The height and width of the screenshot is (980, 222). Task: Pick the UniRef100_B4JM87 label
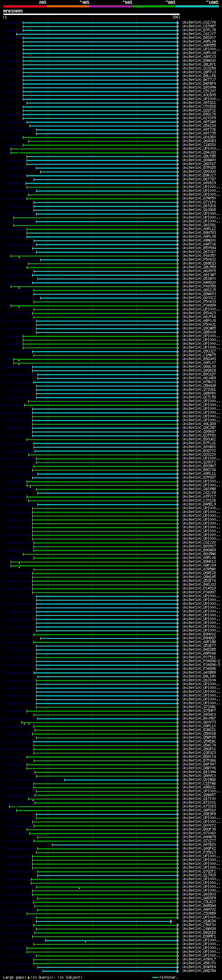199,718
